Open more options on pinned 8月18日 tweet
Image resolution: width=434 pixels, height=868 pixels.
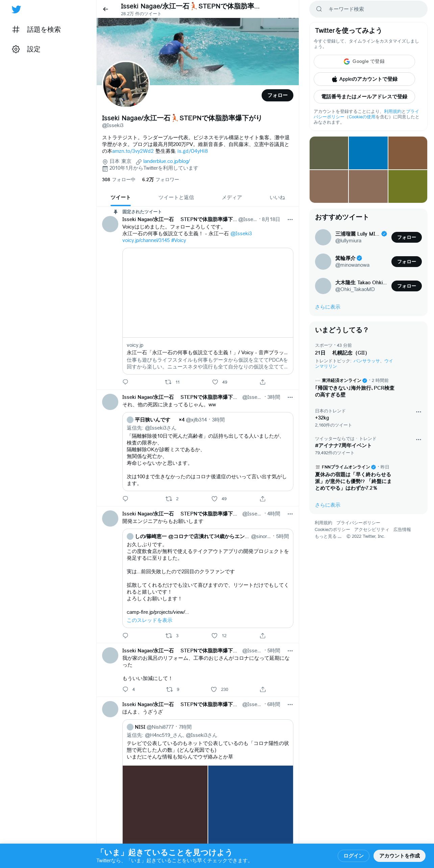pyautogui.click(x=290, y=219)
